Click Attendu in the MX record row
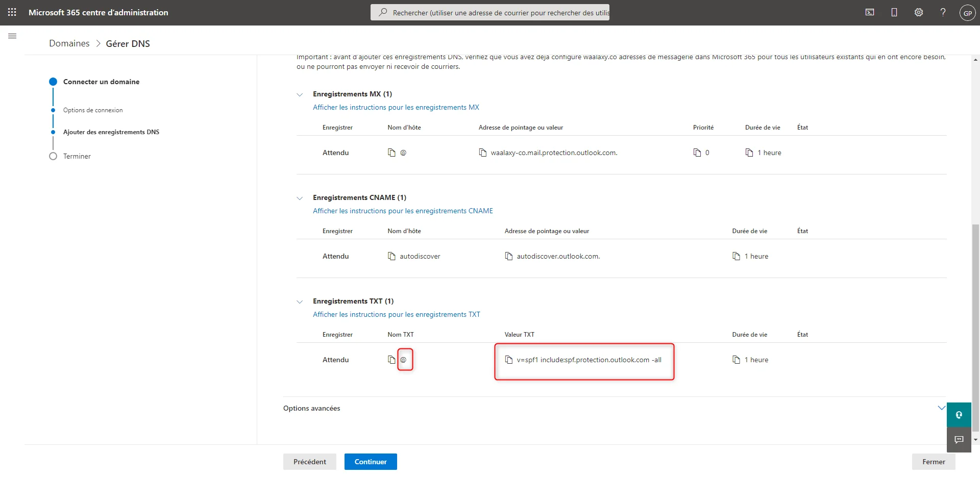The width and height of the screenshot is (980, 478). pyautogui.click(x=335, y=153)
